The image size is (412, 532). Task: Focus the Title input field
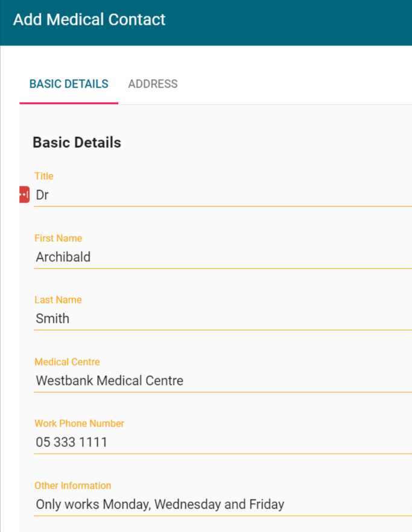pos(223,195)
